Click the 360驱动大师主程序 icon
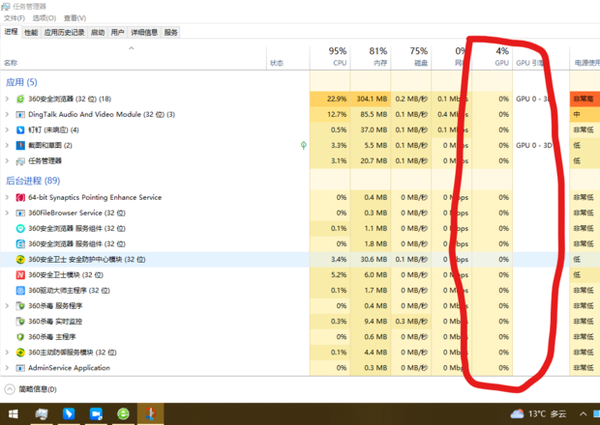 (20, 290)
